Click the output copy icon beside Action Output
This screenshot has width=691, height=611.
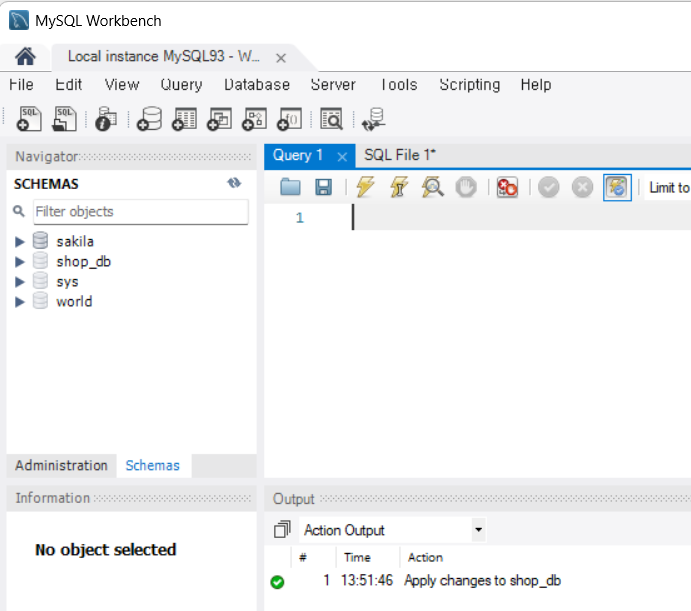click(282, 529)
